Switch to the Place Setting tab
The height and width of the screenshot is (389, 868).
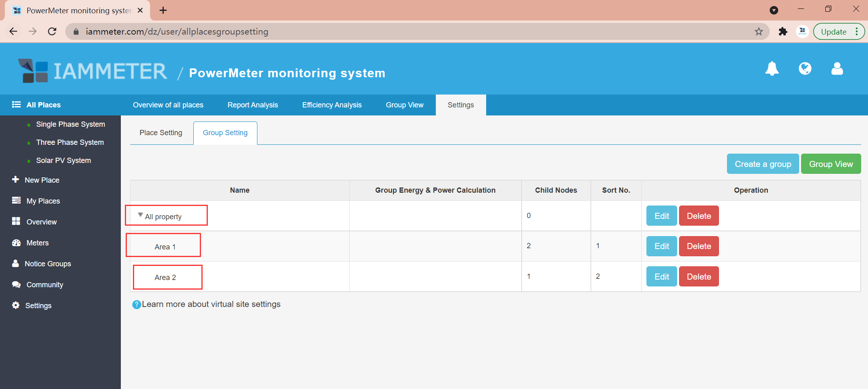pos(161,133)
